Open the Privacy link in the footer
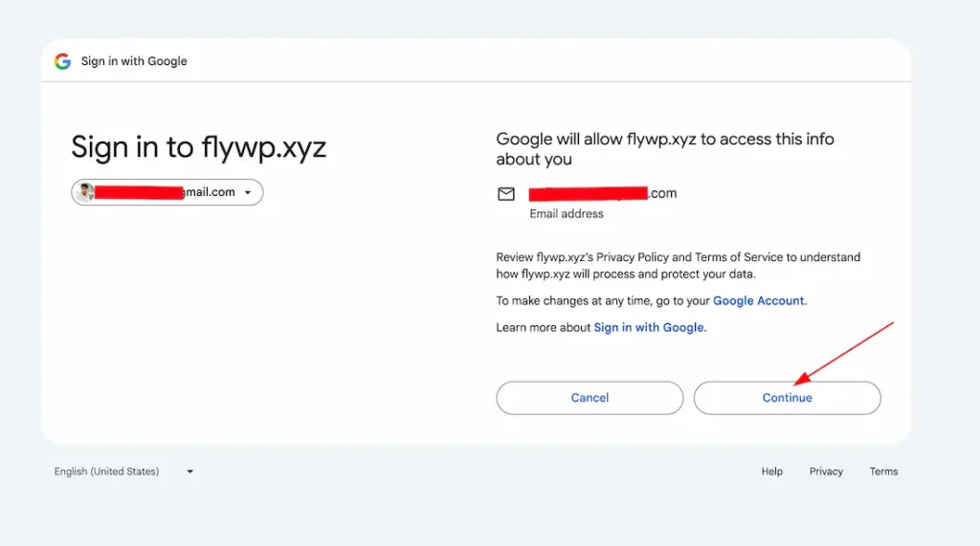 [x=826, y=471]
